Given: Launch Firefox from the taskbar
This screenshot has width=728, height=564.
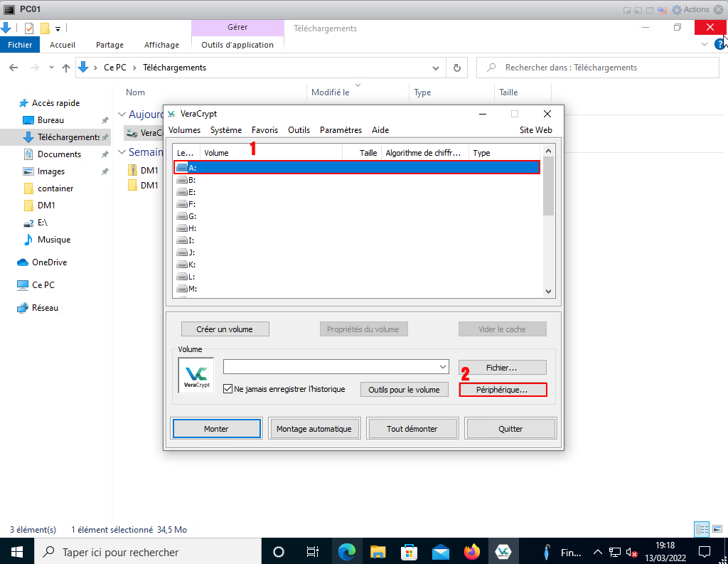Looking at the screenshot, I should click(471, 552).
